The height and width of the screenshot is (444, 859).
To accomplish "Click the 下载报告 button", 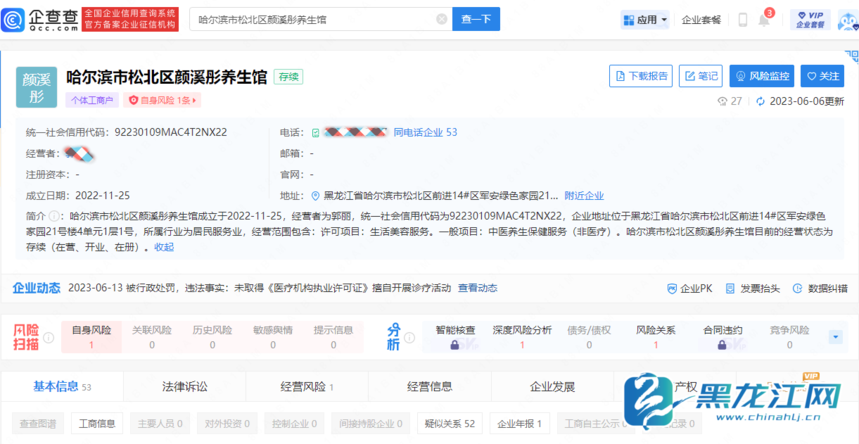I will 641,76.
